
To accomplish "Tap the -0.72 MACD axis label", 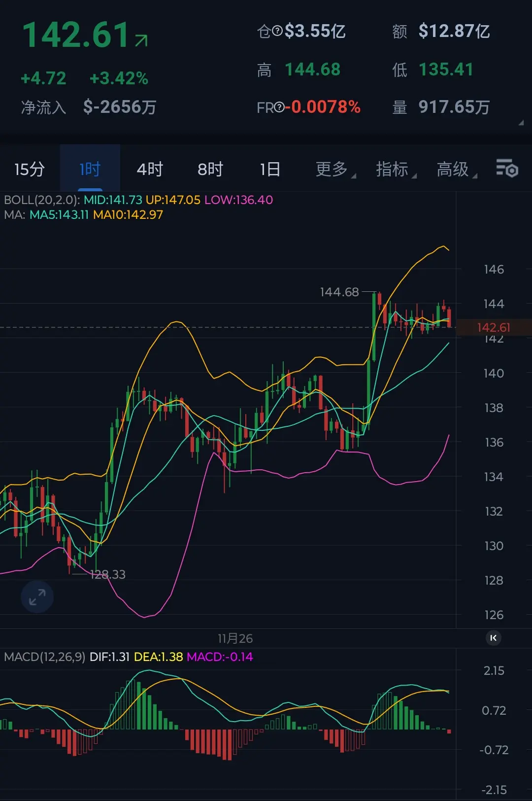I will (494, 750).
